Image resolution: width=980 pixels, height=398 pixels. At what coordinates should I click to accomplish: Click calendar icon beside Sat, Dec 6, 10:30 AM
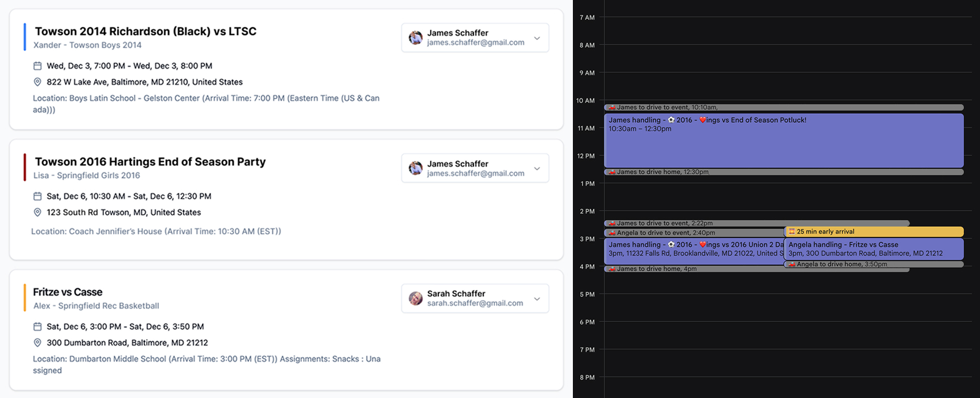(x=38, y=196)
